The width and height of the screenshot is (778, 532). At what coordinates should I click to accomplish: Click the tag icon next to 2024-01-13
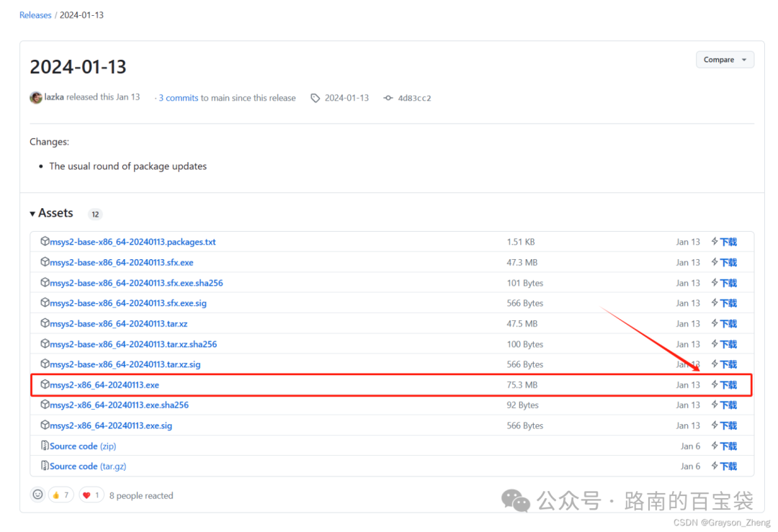pos(315,98)
